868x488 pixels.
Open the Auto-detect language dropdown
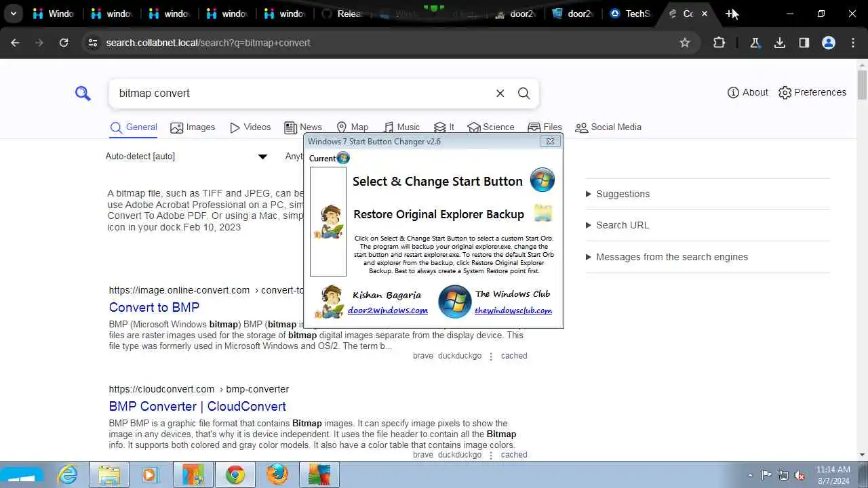pos(186,157)
